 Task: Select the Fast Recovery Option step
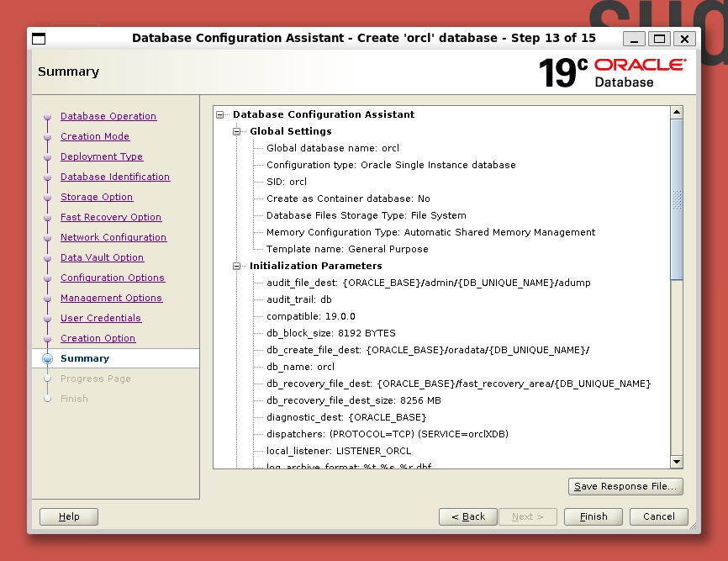[111, 217]
